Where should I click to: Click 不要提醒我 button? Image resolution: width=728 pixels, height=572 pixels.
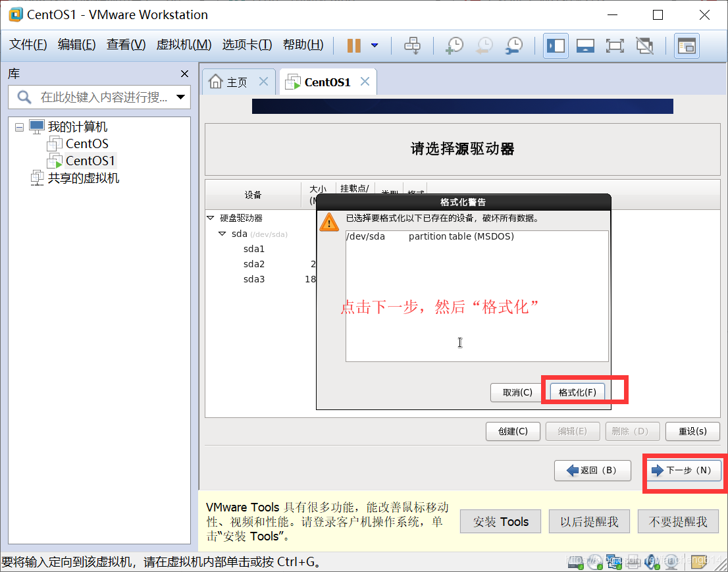[x=678, y=522]
